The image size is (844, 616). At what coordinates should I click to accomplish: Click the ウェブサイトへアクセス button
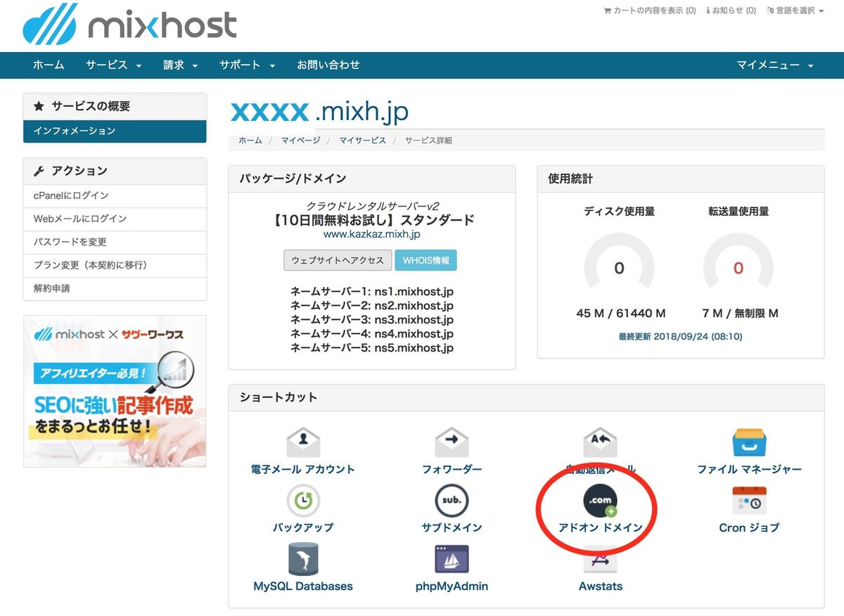[x=338, y=260]
